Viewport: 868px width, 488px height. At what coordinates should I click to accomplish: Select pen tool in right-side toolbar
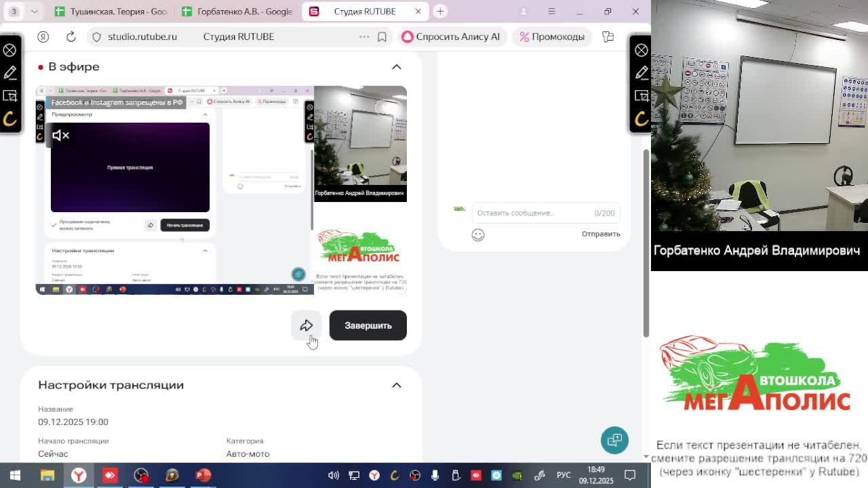tap(641, 73)
